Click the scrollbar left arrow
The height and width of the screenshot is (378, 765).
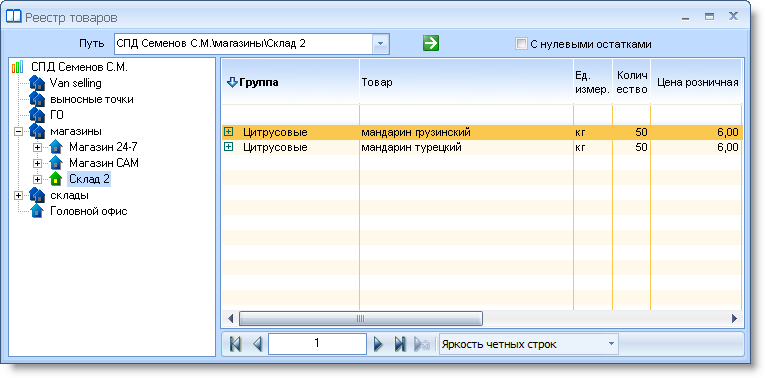[230, 318]
